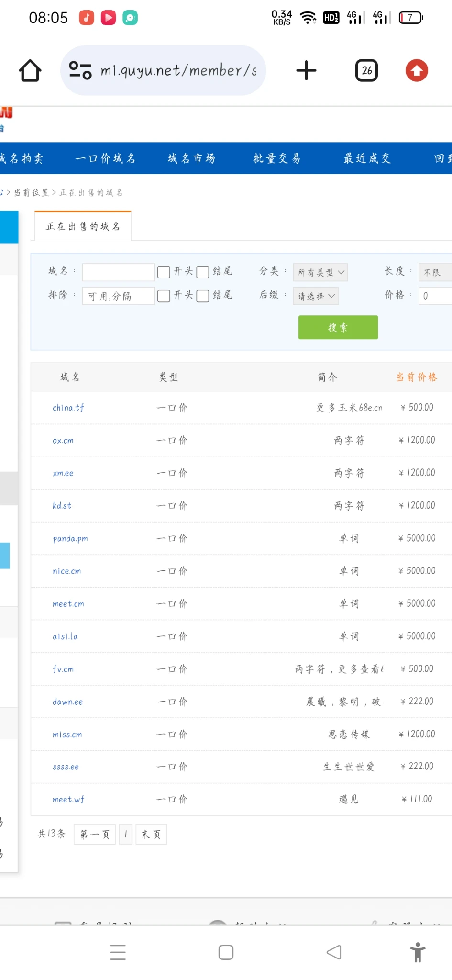This screenshot has height=980, width=452.
Task: Tap the accessibility figure icon
Action: (x=418, y=952)
